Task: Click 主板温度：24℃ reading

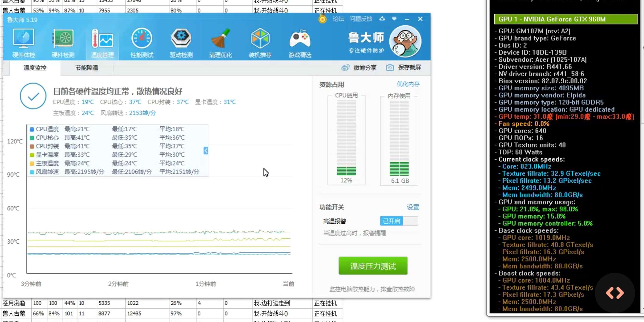Action: point(73,113)
